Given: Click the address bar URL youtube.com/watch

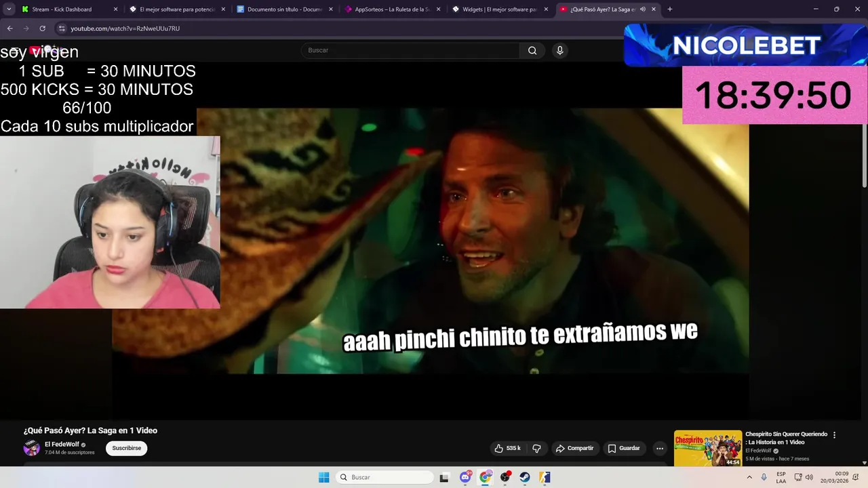Looking at the screenshot, I should 125,28.
